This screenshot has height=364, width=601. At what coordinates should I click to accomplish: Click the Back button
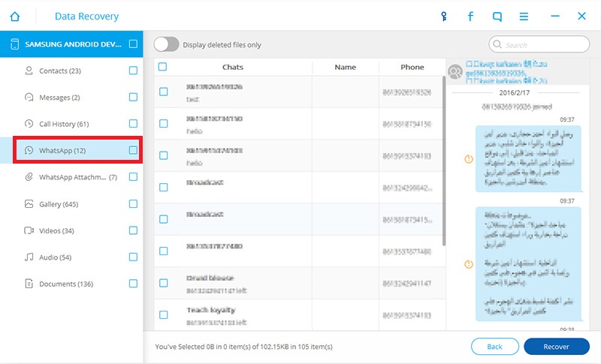click(x=495, y=347)
